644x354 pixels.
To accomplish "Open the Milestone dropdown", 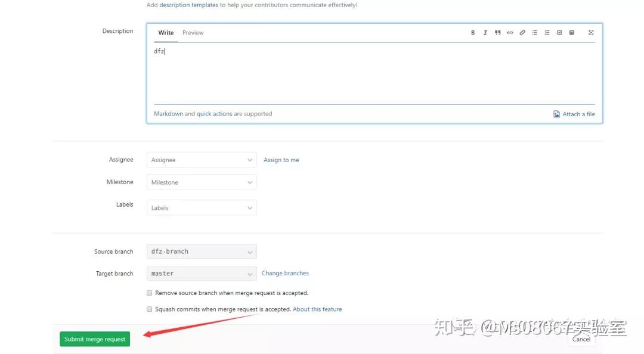I will [201, 182].
